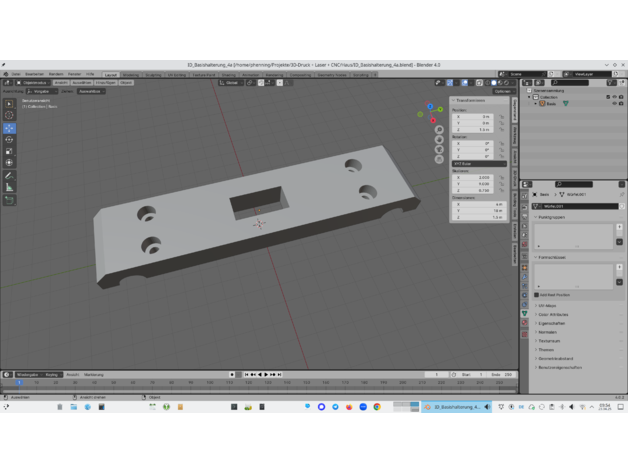Choose the Scale tool
This screenshot has width=628, height=472.
point(9,151)
